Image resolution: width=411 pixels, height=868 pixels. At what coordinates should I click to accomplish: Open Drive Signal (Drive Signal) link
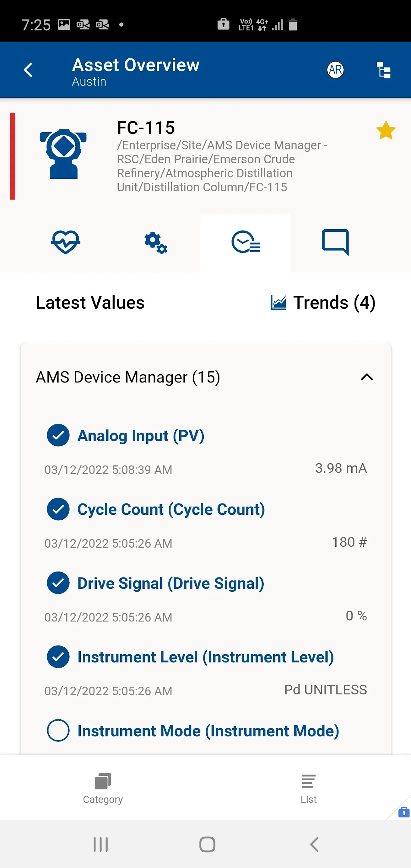coord(171,583)
